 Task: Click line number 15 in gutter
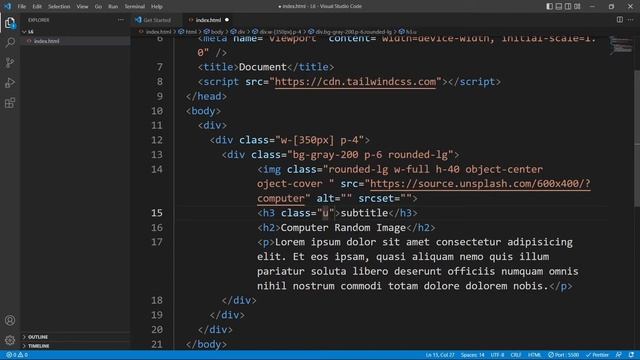[x=157, y=213]
